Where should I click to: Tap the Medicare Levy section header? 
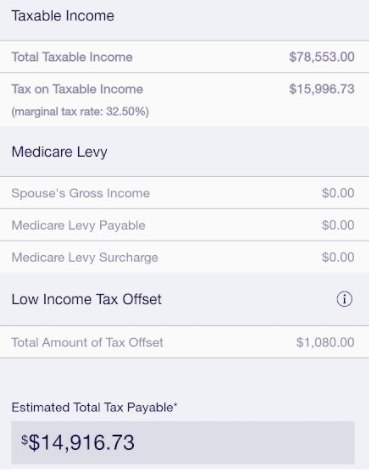[59, 152]
